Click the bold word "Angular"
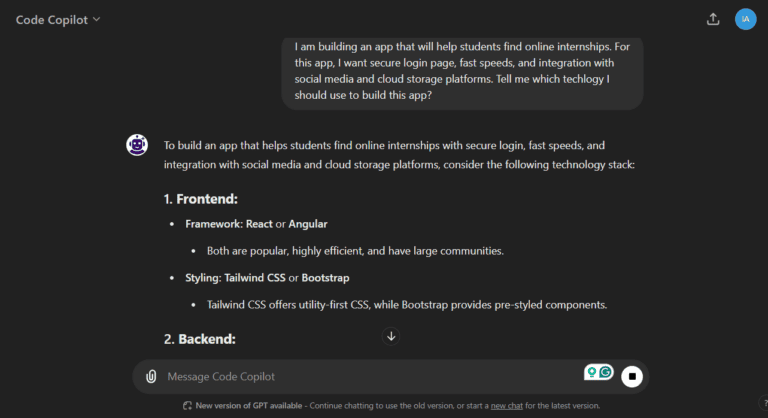Viewport: 768px width, 418px height. [308, 223]
